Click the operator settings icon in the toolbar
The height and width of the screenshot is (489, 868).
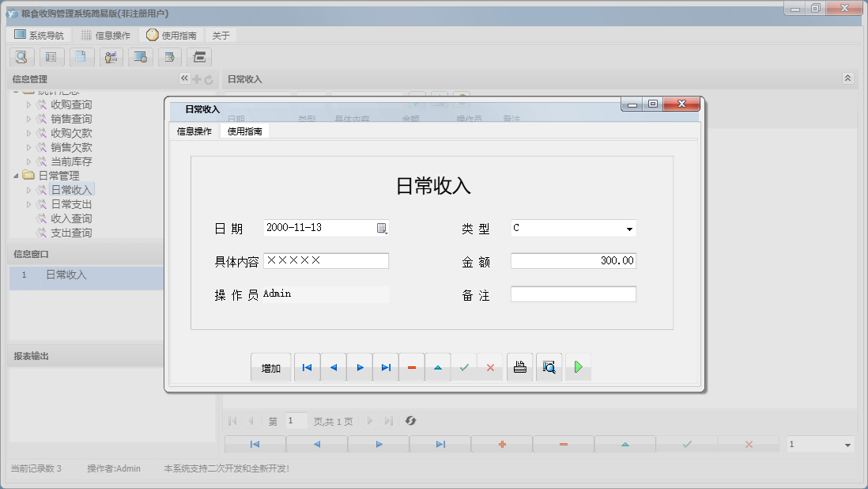pyautogui.click(x=111, y=57)
